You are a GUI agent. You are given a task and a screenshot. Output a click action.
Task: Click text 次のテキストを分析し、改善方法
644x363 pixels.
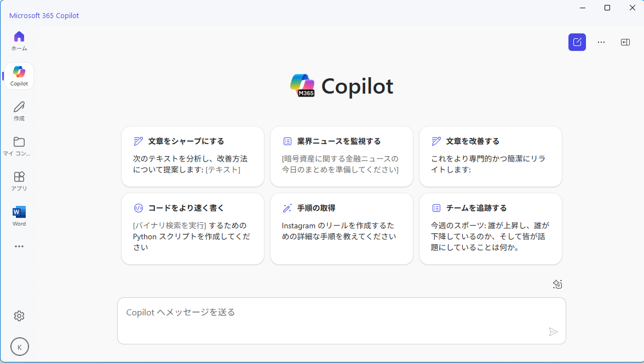(x=190, y=159)
